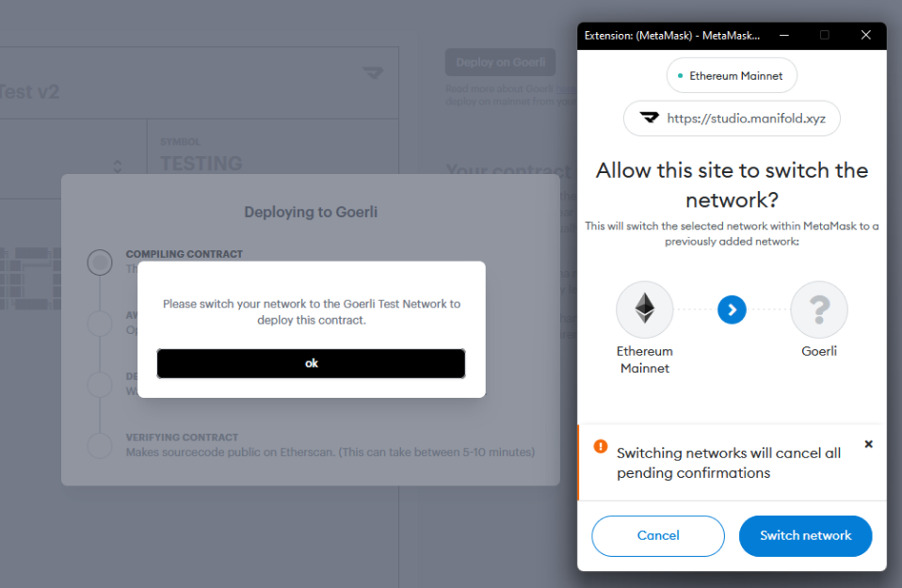The image size is (902, 588).
Task: Select the Compiling Contract step indicator
Action: (100, 262)
